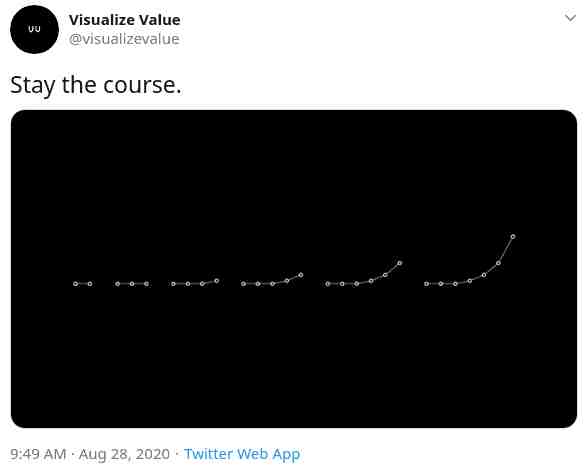
Task: Click the three-dot flat line graphic
Action: click(132, 284)
